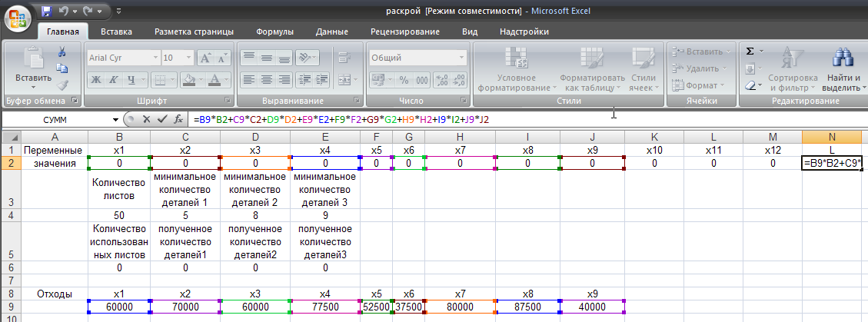Switch to the Вид tab
The width and height of the screenshot is (868, 322).
point(470,32)
